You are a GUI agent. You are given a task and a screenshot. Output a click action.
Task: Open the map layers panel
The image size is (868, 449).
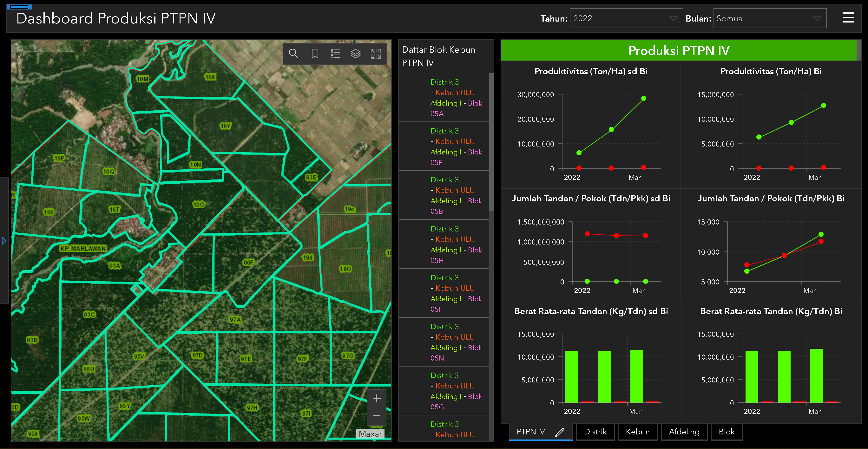point(356,54)
